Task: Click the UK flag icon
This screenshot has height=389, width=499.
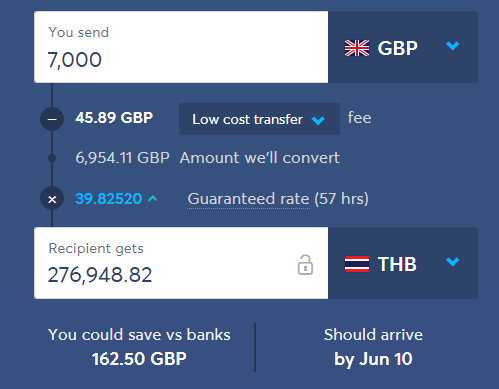Action: 357,48
